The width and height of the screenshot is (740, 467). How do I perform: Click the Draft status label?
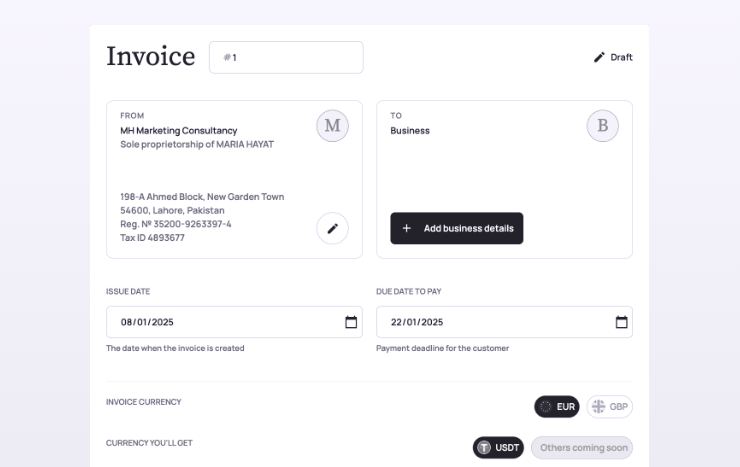pos(621,57)
